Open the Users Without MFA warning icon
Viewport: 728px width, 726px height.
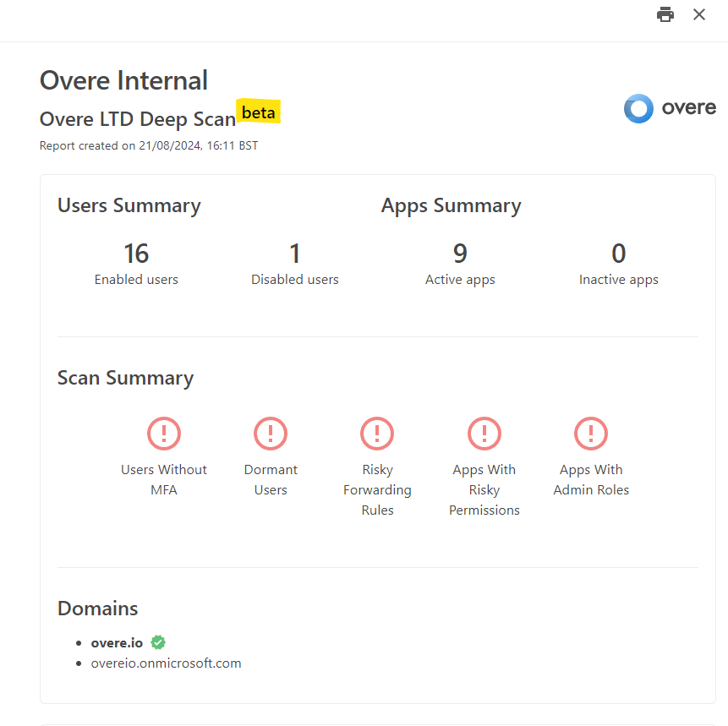164,434
